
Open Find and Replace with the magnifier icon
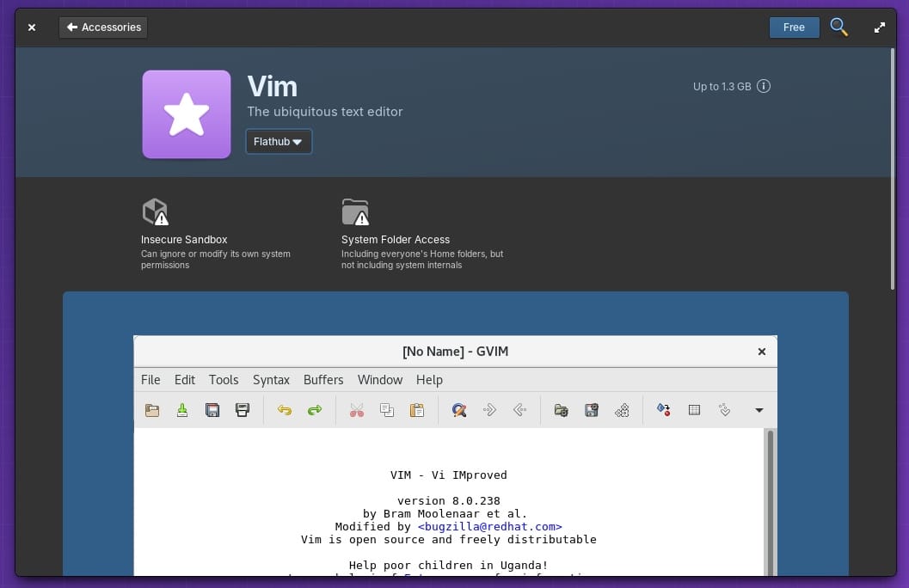tap(459, 410)
